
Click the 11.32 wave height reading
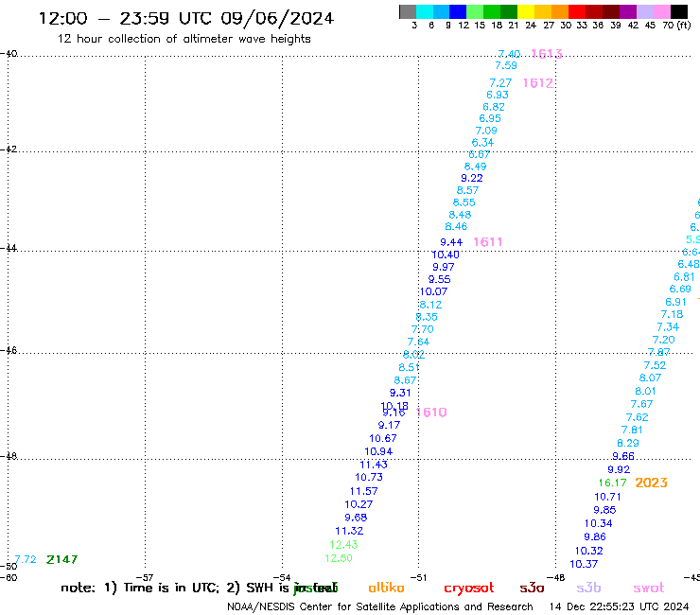[x=349, y=532]
